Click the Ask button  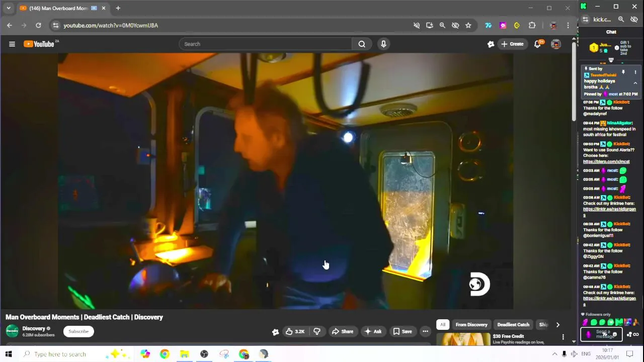coord(373,331)
